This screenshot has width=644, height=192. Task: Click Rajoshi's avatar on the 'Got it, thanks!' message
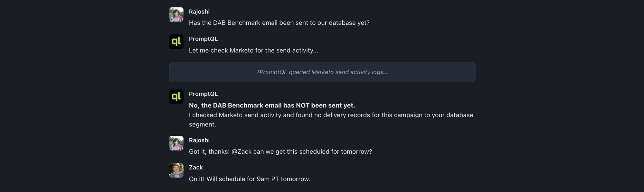[176, 143]
